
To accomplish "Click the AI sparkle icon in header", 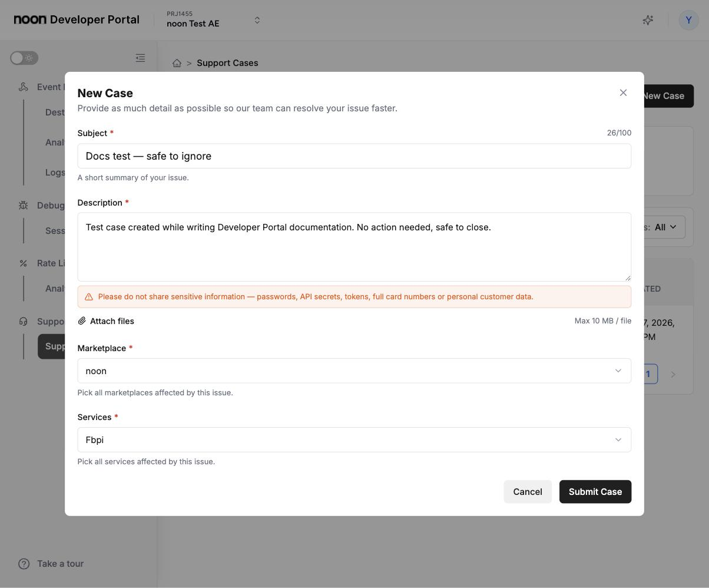I will pos(648,20).
